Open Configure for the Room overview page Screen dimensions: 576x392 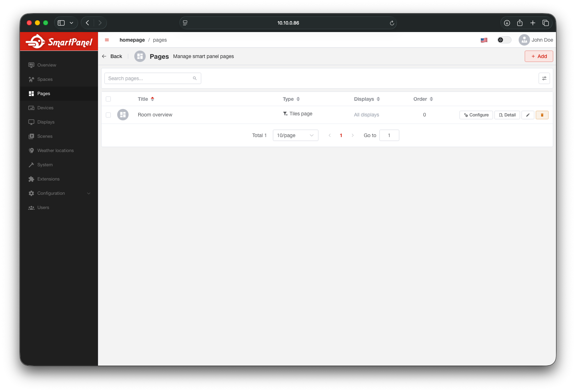click(x=476, y=115)
